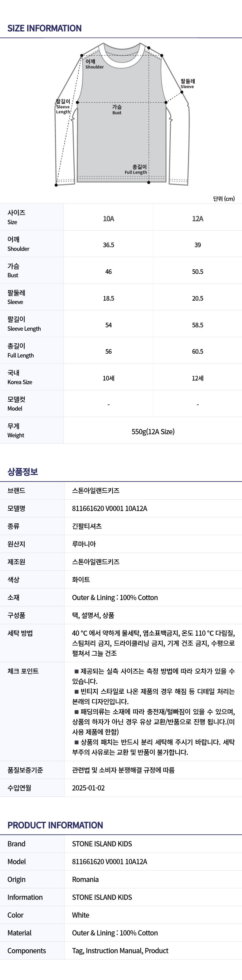The width and height of the screenshot is (242, 980).
Task: Click the sweatshirt size diagram's Bust label
Action: pos(117,110)
